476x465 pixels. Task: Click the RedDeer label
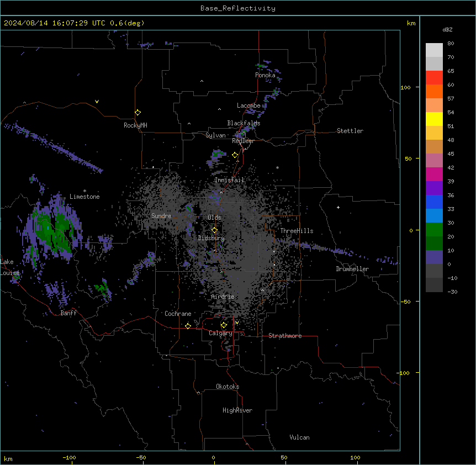click(243, 141)
